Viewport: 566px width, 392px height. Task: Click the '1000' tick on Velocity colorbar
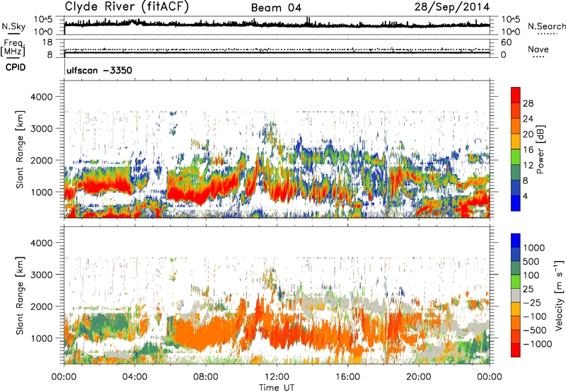[534, 248]
